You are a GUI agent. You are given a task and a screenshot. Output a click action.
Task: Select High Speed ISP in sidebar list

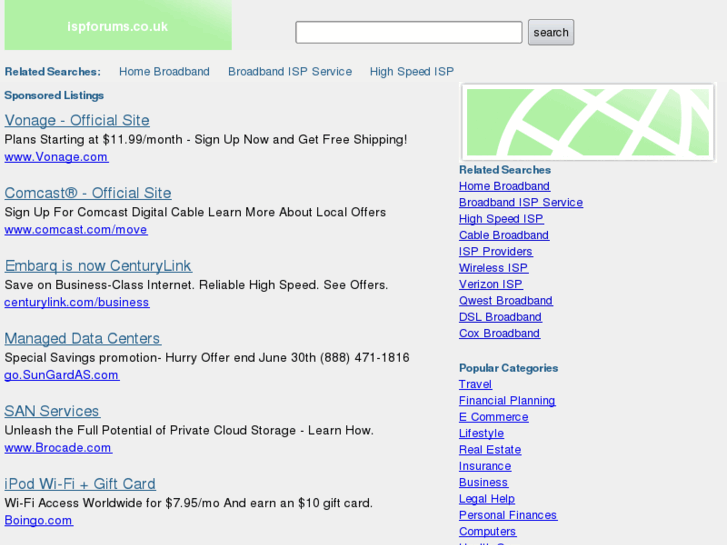(501, 219)
